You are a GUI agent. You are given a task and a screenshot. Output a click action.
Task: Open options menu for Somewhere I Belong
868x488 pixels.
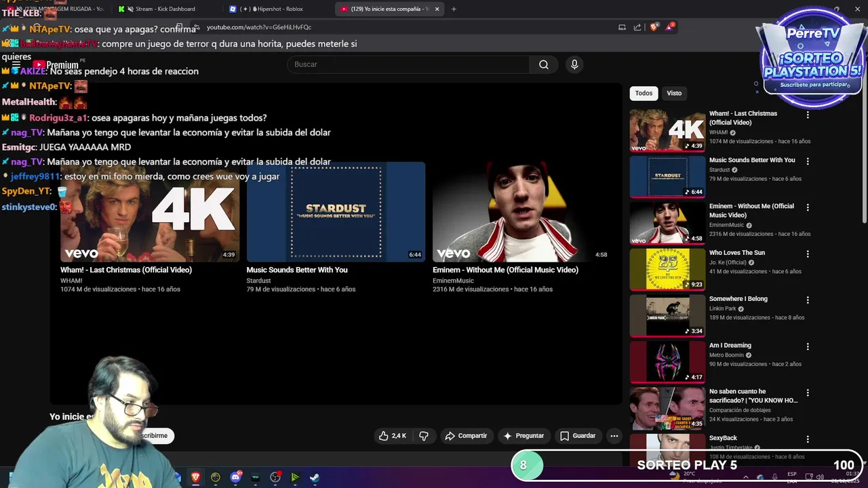pyautogui.click(x=808, y=300)
